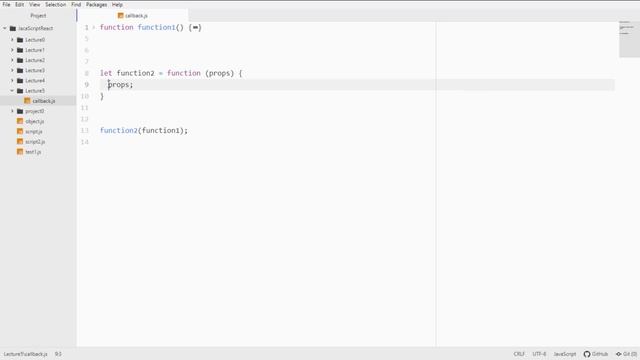640x360 pixels.
Task: Change line ending via CRLF button
Action: (519, 354)
